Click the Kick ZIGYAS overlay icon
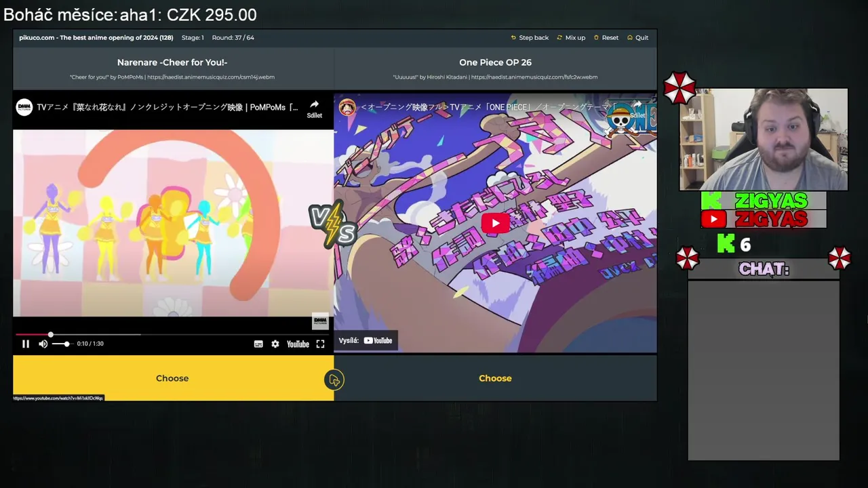Screen dimensions: 868x488 click(711, 201)
